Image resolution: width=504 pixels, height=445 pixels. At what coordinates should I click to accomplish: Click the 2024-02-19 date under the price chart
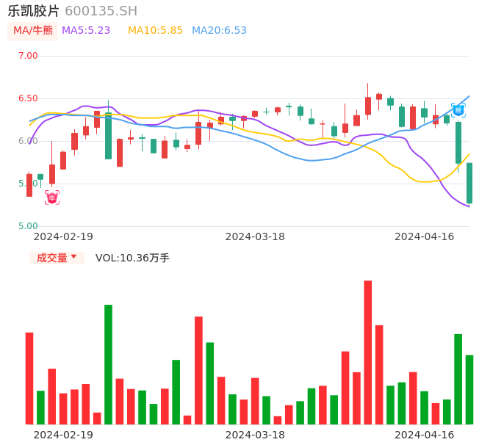tap(63, 236)
